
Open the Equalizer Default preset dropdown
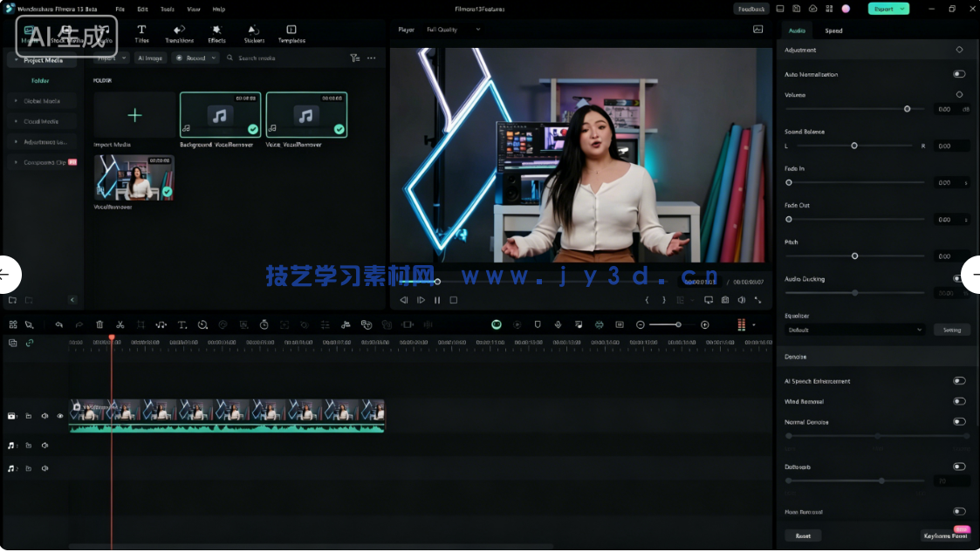(853, 330)
